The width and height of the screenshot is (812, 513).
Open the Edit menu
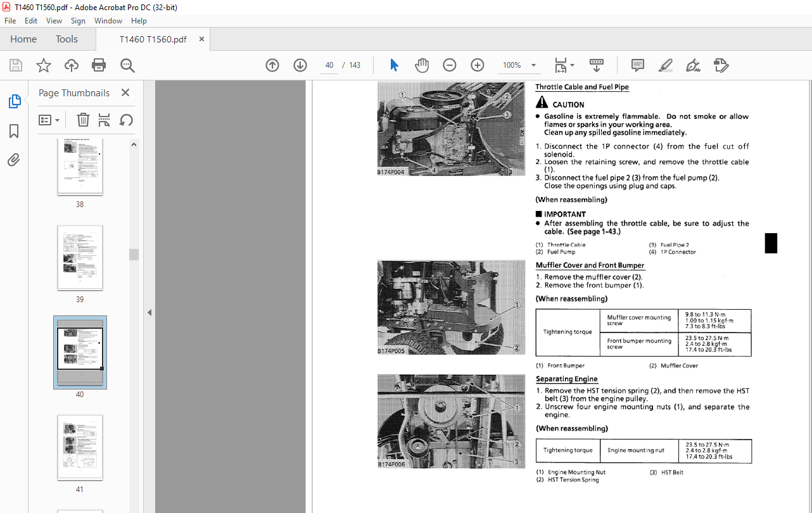click(x=31, y=21)
